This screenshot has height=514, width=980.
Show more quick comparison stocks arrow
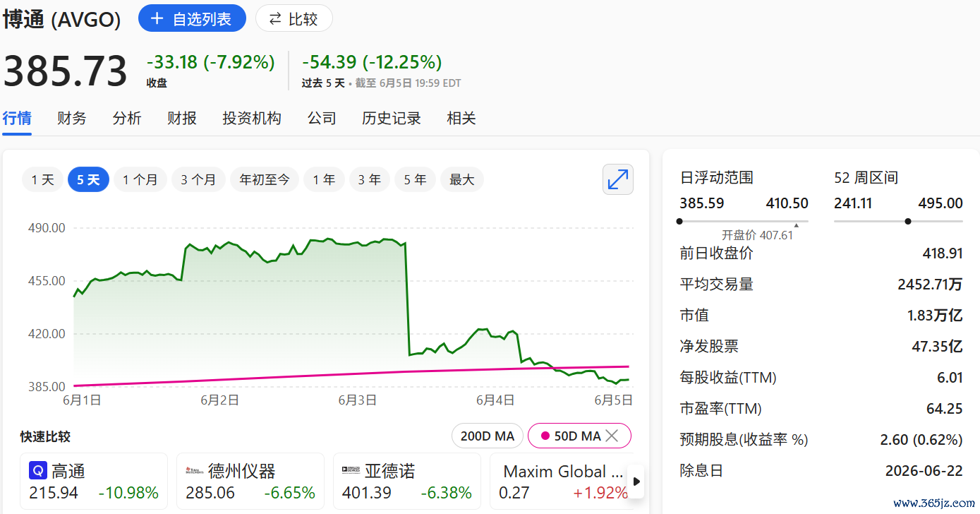coord(636,482)
